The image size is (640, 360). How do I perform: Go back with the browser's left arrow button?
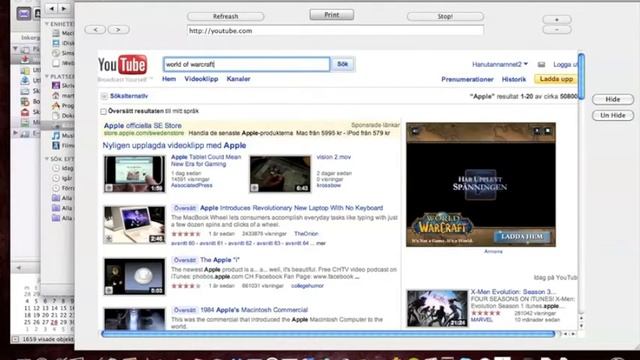(x=96, y=30)
